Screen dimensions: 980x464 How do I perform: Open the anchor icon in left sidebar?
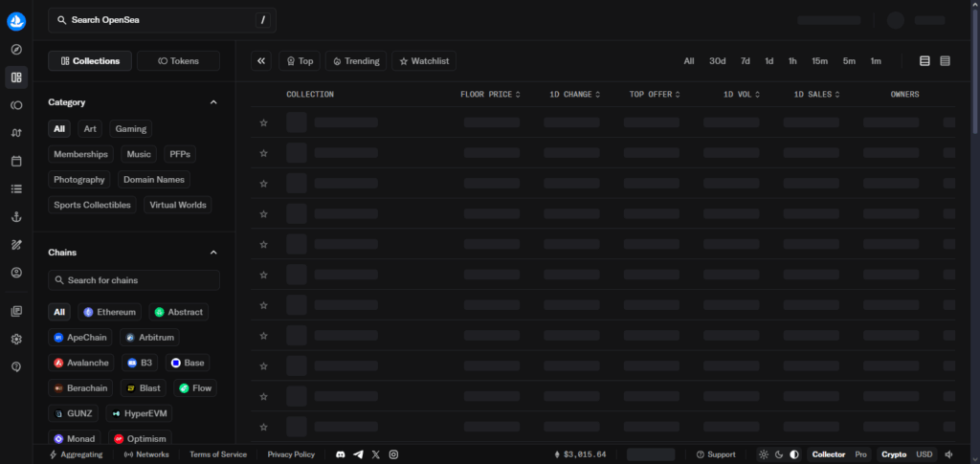[x=16, y=217]
